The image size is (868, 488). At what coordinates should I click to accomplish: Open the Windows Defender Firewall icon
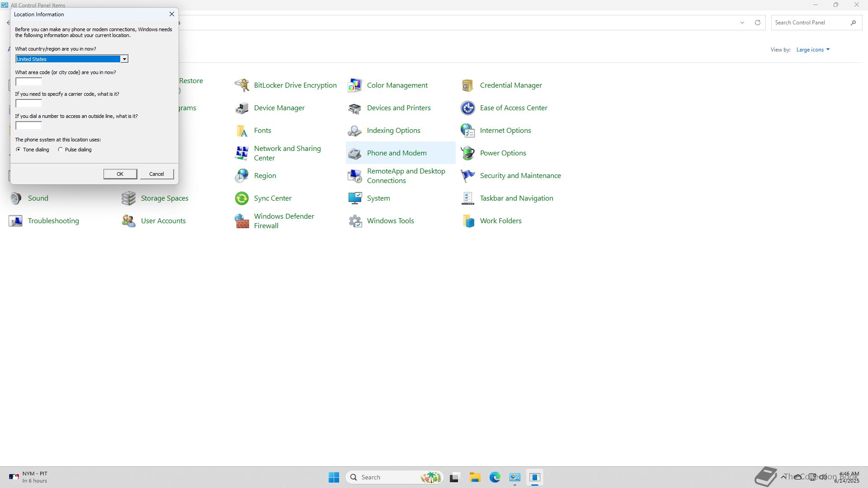click(x=242, y=221)
